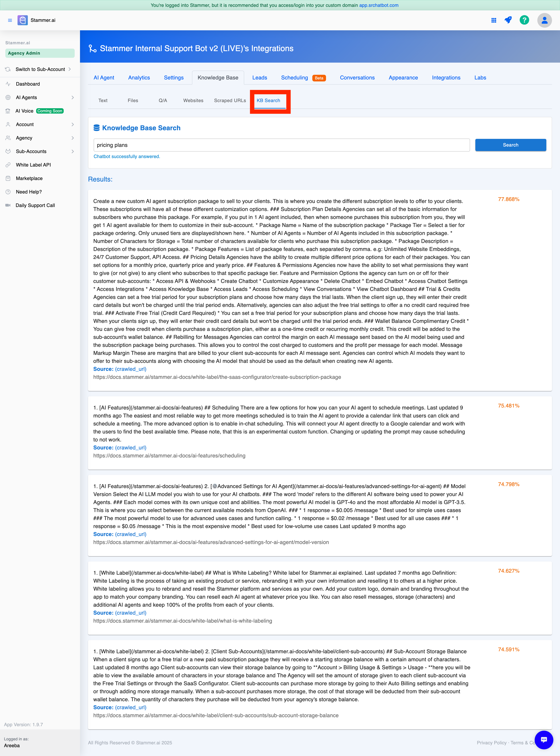Switch to the AI Agent tab
This screenshot has height=756, width=560.
click(104, 78)
